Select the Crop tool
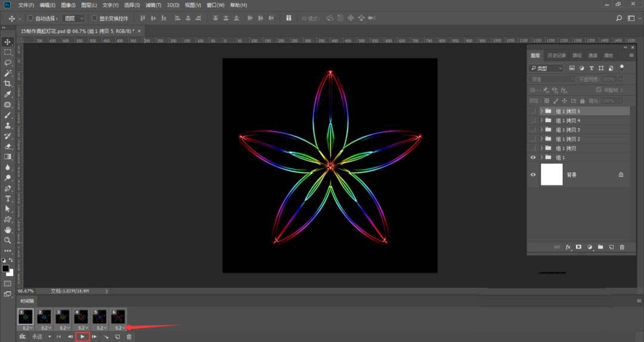Image resolution: width=644 pixels, height=342 pixels. [7, 83]
